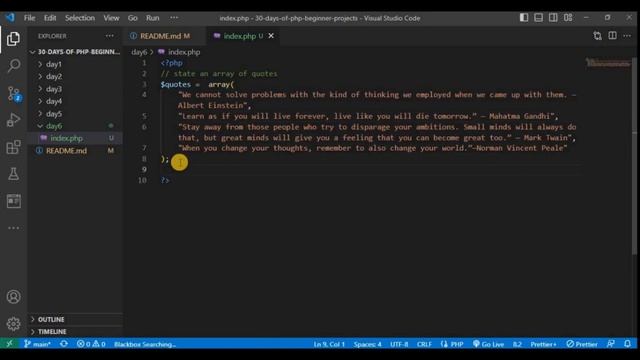Switch to the README.md tab

point(160,36)
